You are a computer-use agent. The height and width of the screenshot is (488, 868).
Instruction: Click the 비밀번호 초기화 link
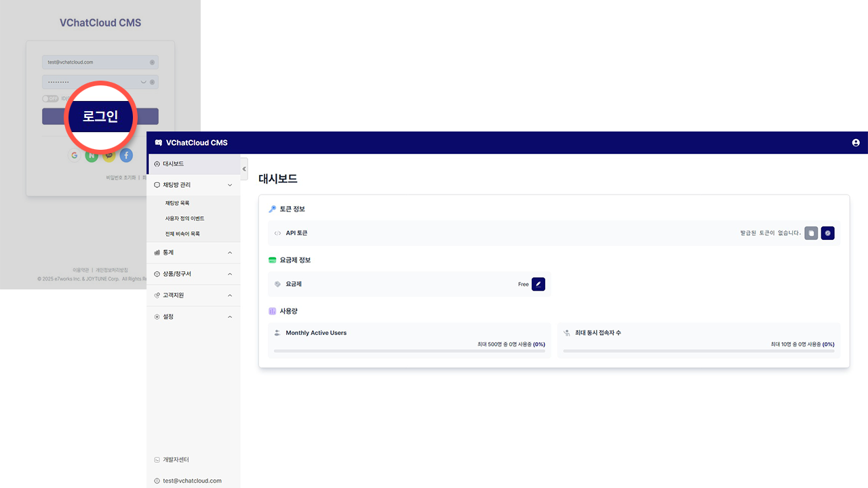point(121,178)
